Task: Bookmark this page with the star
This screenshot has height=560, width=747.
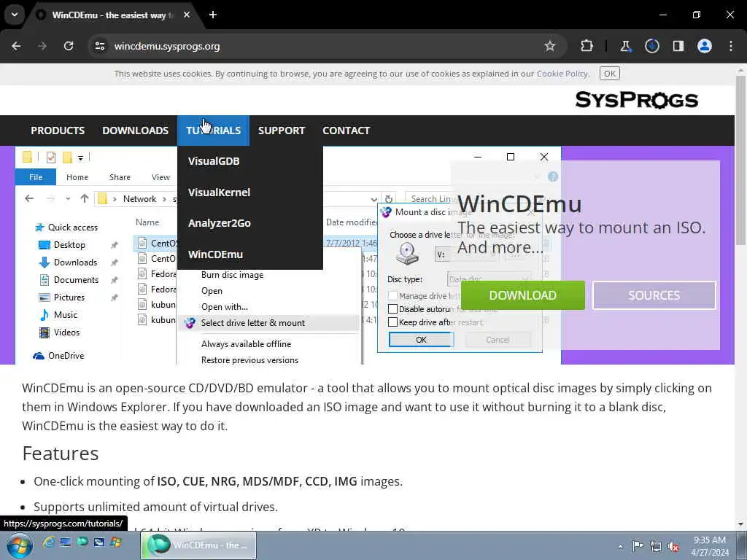Action: (550, 46)
